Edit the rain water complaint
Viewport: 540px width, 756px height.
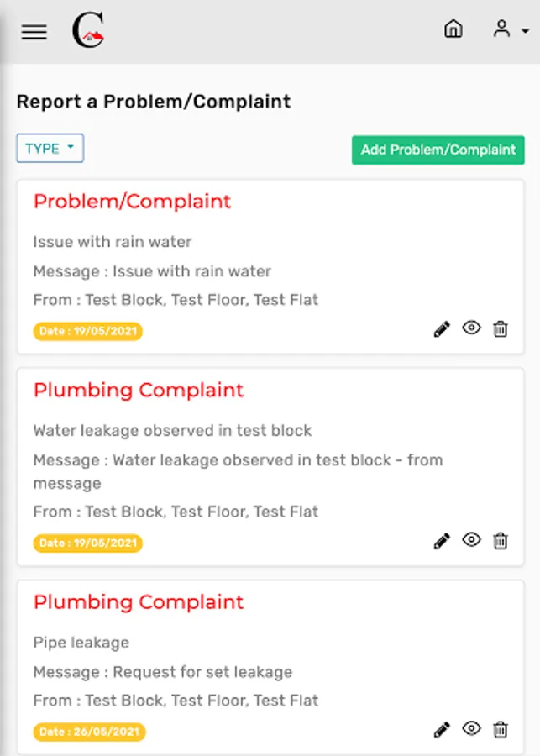tap(442, 330)
